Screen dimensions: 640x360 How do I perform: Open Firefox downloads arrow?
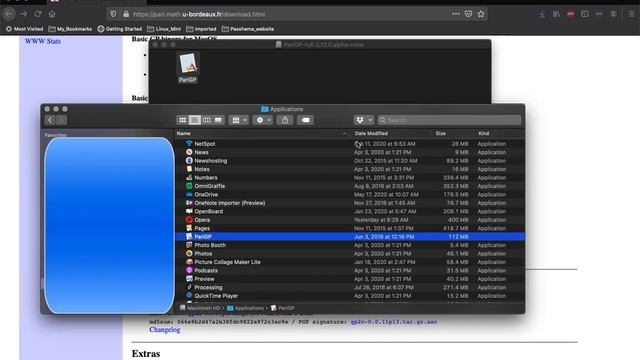pyautogui.click(x=542, y=14)
